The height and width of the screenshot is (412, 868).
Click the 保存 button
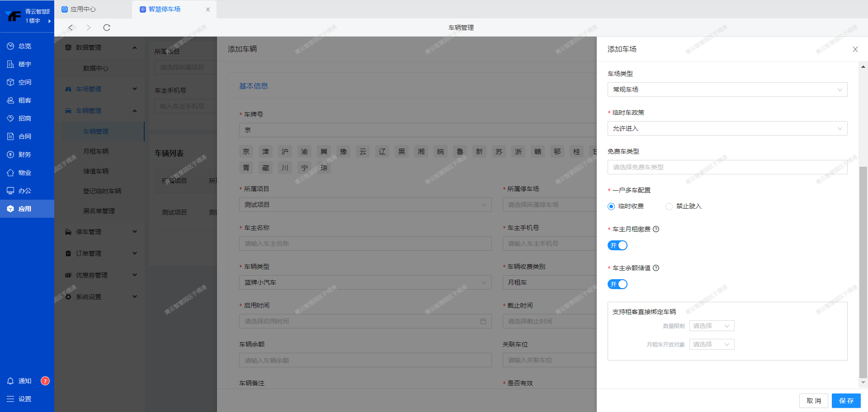point(846,401)
